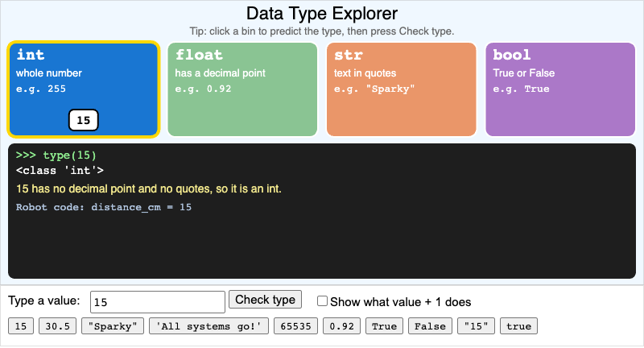Screen dimensions: 644x348
Task: Insert sample value True
Action: [x=385, y=326]
